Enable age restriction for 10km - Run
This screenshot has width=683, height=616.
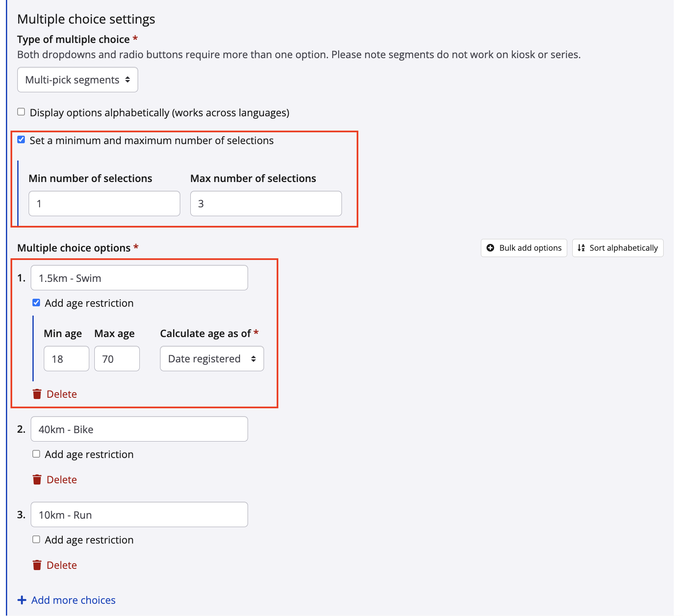[36, 539]
